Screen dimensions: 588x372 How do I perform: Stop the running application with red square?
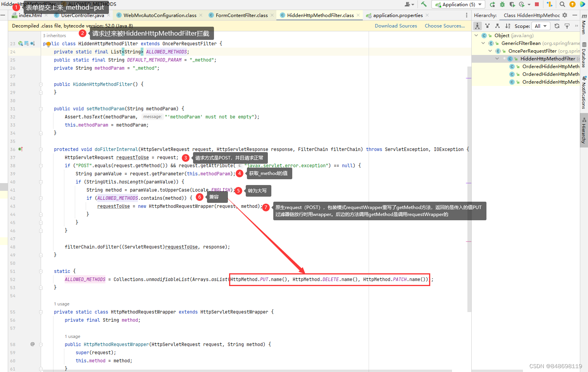[x=538, y=4]
